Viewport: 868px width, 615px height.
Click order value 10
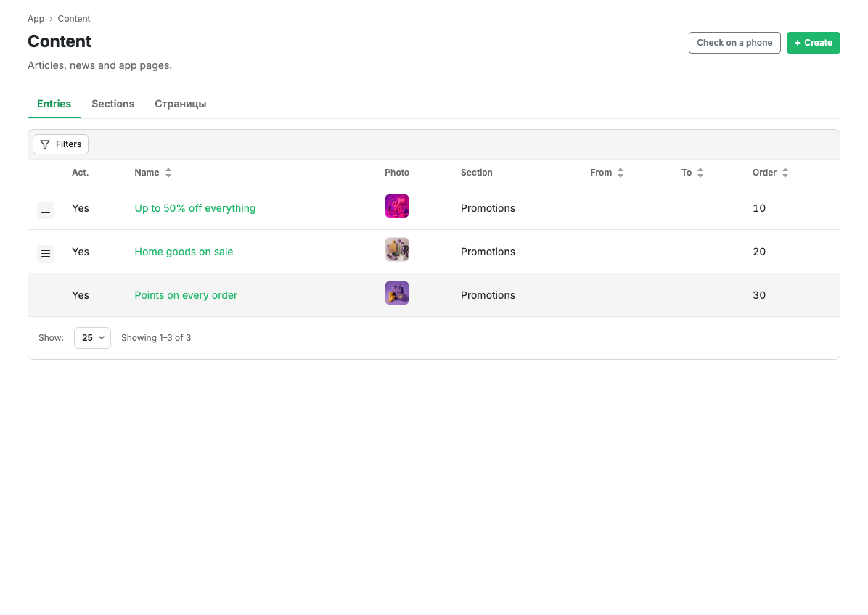tap(759, 208)
